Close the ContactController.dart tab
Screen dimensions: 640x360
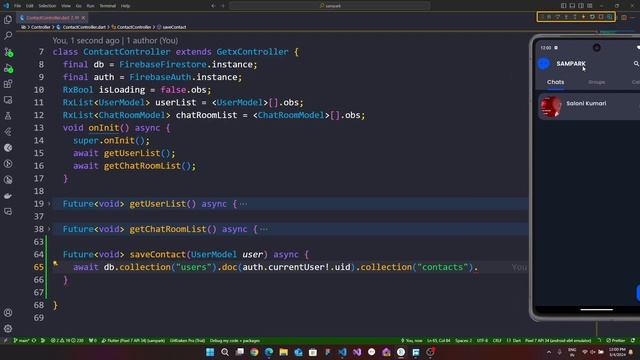coord(83,18)
